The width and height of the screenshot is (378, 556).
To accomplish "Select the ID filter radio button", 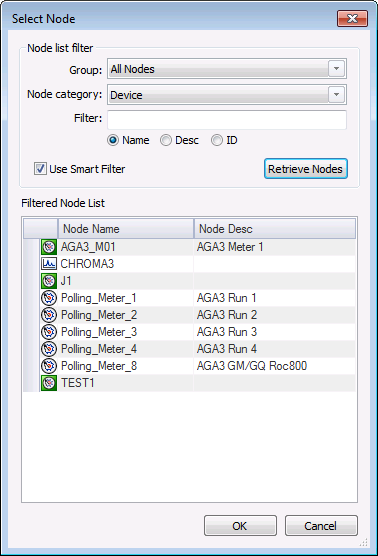I will pos(217,140).
